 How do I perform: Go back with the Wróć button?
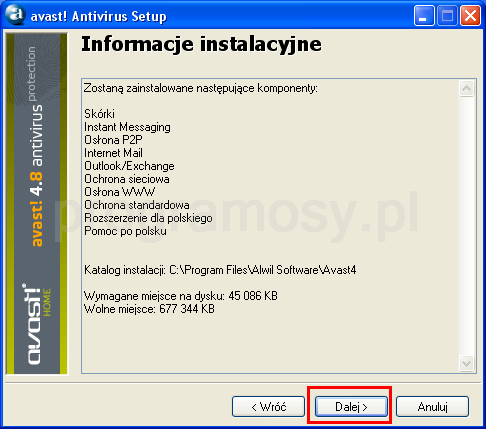pos(268,406)
